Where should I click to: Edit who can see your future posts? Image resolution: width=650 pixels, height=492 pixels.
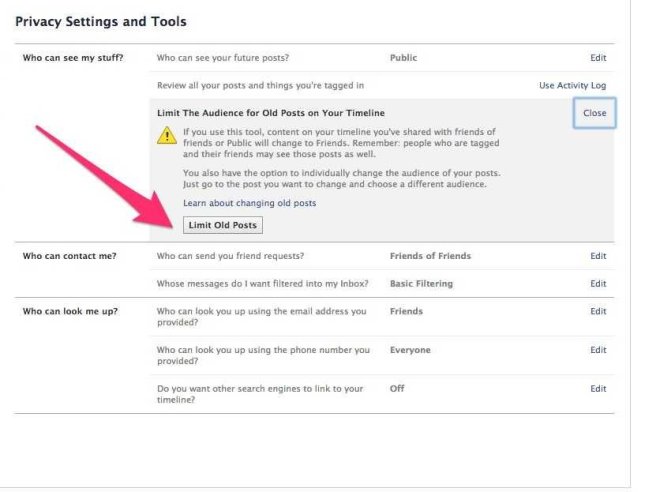598,58
